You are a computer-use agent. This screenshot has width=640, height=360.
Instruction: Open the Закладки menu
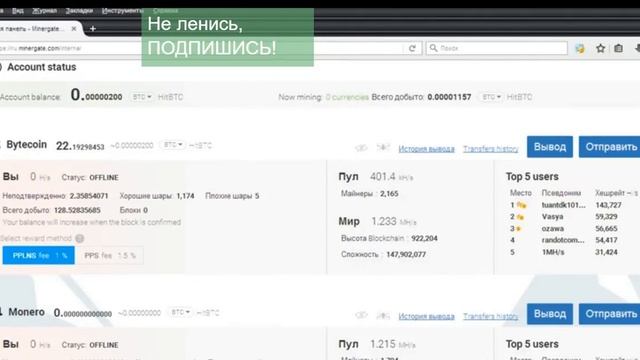coord(79,11)
